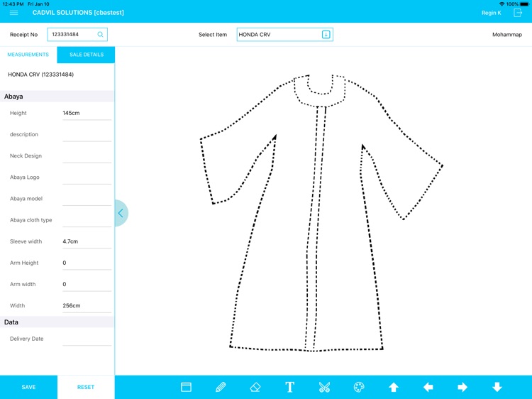Click the Arm Height value field
This screenshot has height=399, width=532.
coord(87,263)
